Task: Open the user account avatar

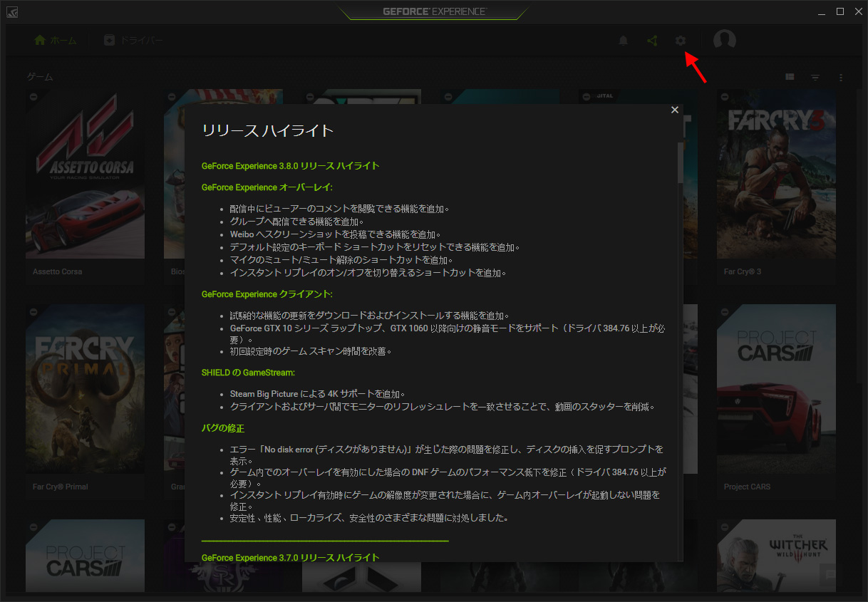Action: [x=725, y=41]
